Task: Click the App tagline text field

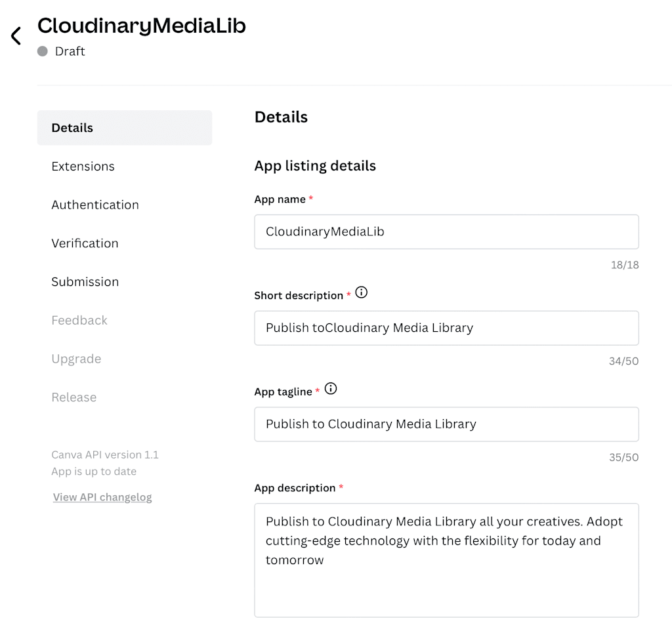Action: (446, 424)
